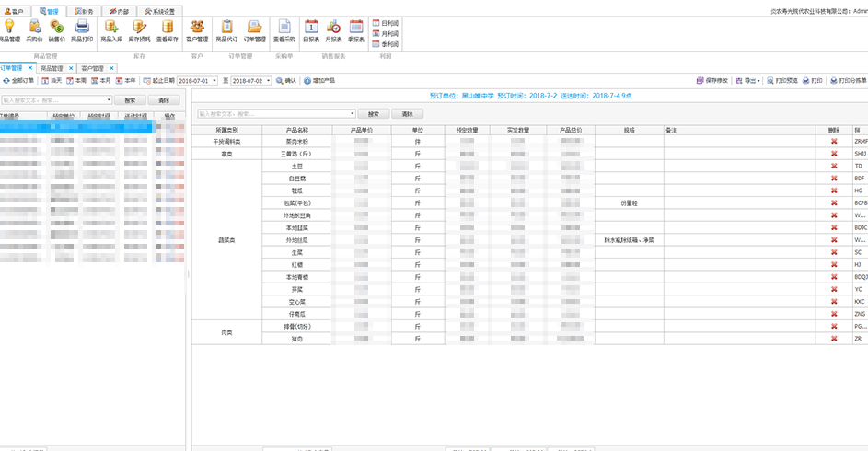
Task: Expand the end date 2018-07-02 dropdown
Action: click(269, 81)
